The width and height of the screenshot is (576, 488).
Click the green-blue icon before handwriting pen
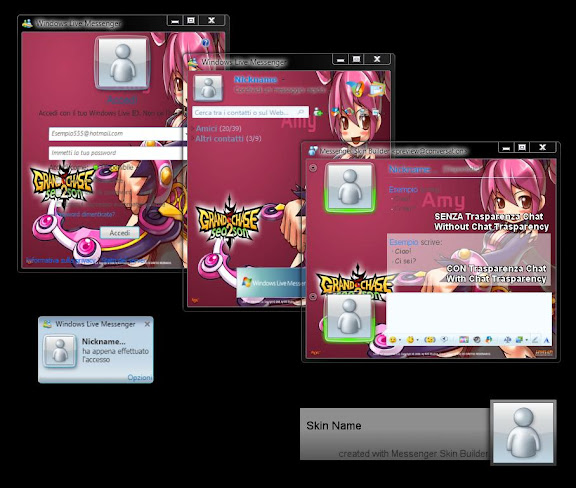tap(519, 340)
